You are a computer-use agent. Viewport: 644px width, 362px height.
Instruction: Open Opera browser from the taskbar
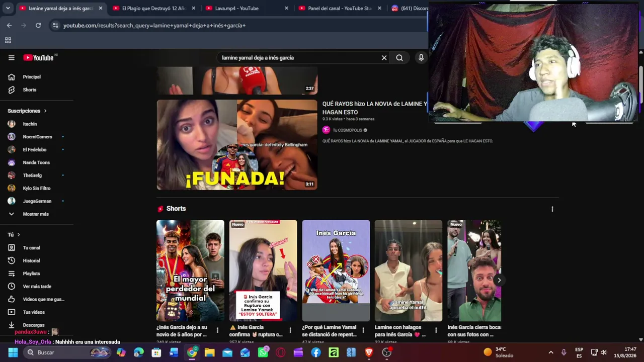[x=280, y=352]
